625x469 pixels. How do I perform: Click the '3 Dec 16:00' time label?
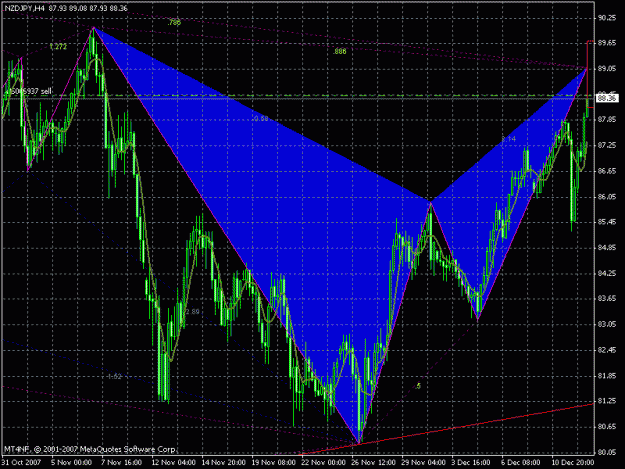[x=471, y=462]
